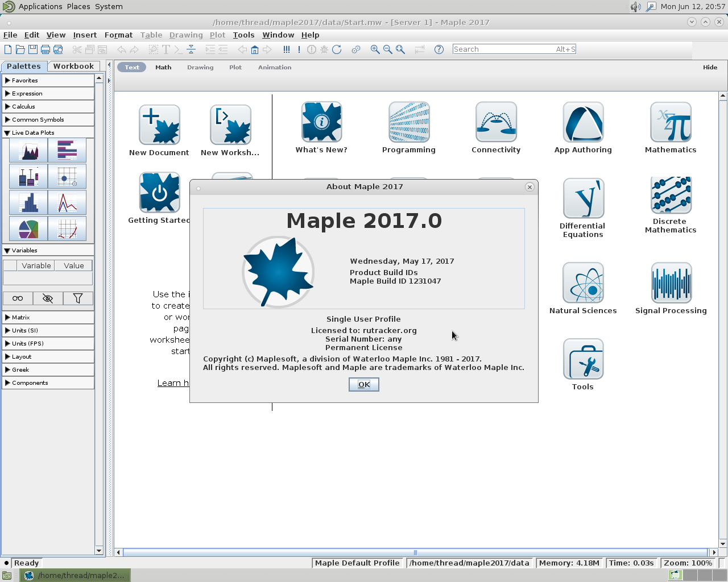Screen dimensions: 728x582
Task: Open the Discrete Mathematics icon
Action: click(671, 196)
